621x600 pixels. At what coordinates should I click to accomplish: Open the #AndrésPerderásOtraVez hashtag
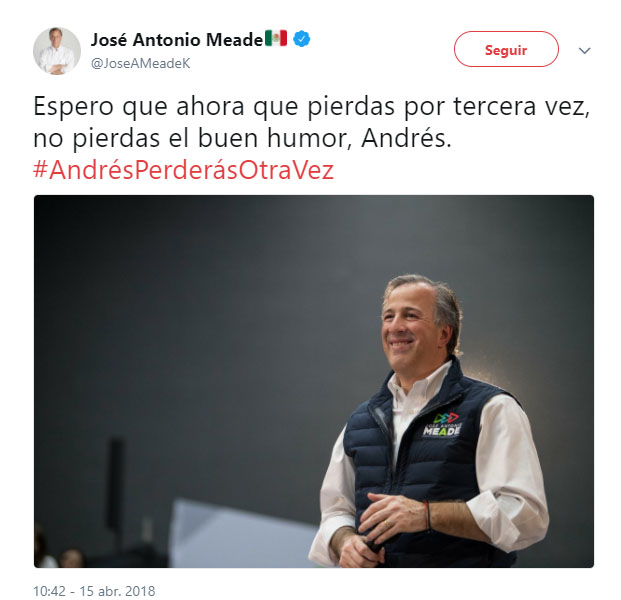tap(184, 170)
